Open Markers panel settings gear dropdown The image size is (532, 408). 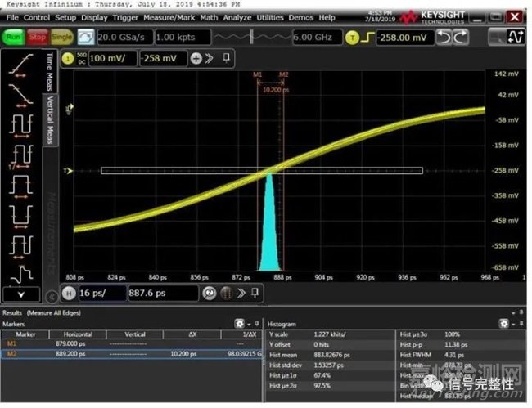coord(242,324)
